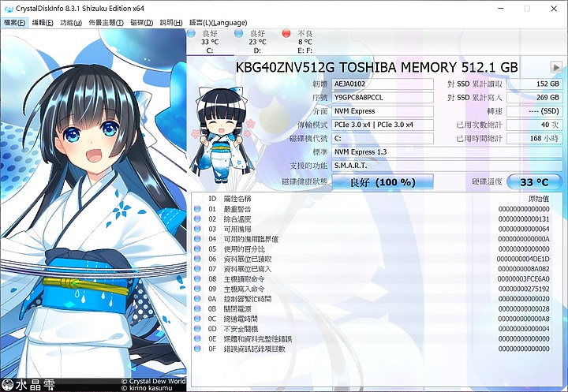Click the 33 °C disk temperature button

(534, 182)
